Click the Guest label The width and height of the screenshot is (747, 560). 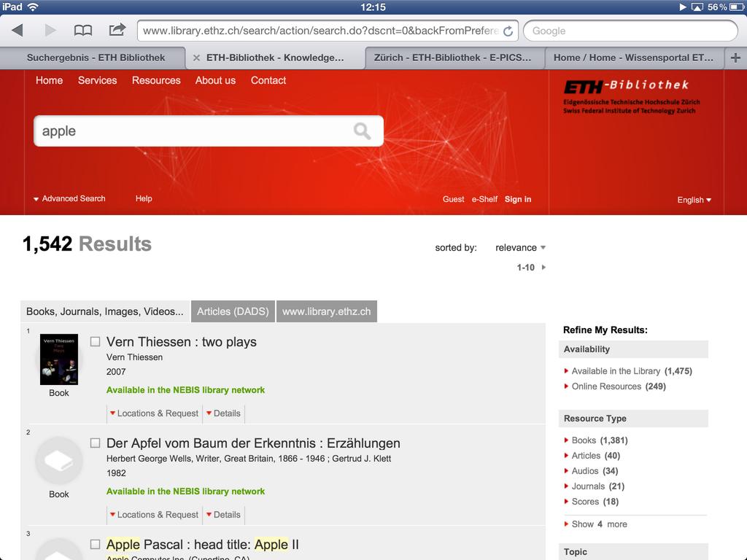tap(453, 199)
